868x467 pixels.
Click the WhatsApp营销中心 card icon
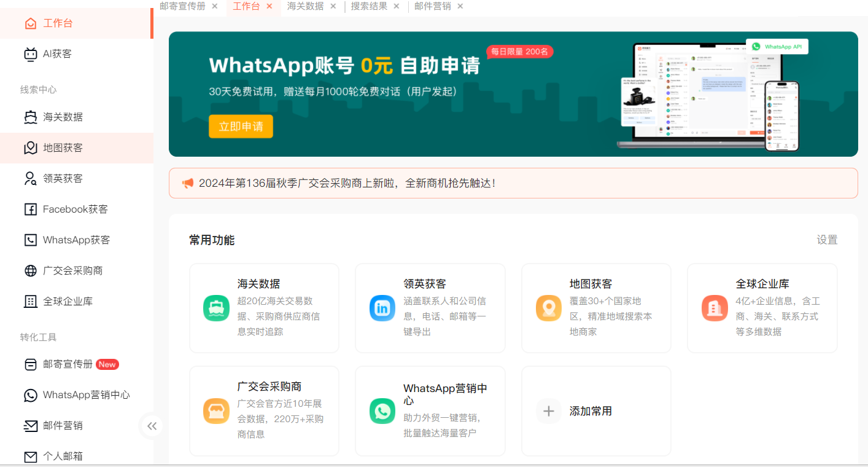(x=382, y=411)
